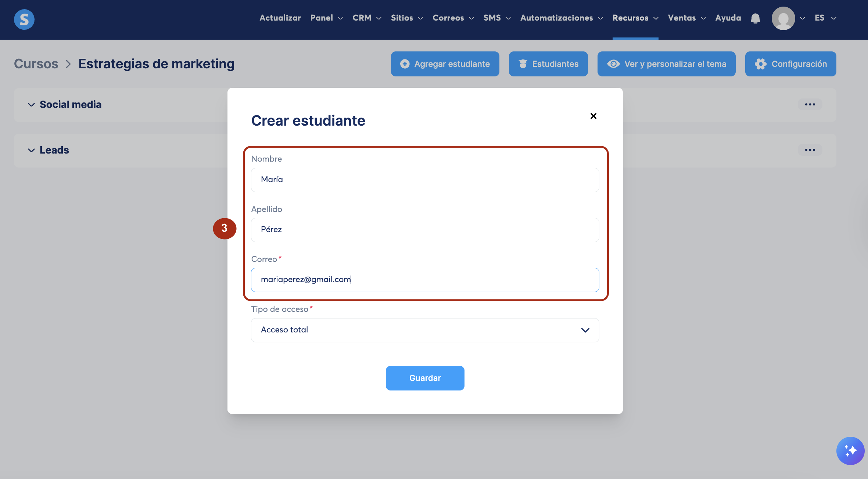Click Agregar estudiante button
This screenshot has height=479, width=868.
pyautogui.click(x=445, y=64)
